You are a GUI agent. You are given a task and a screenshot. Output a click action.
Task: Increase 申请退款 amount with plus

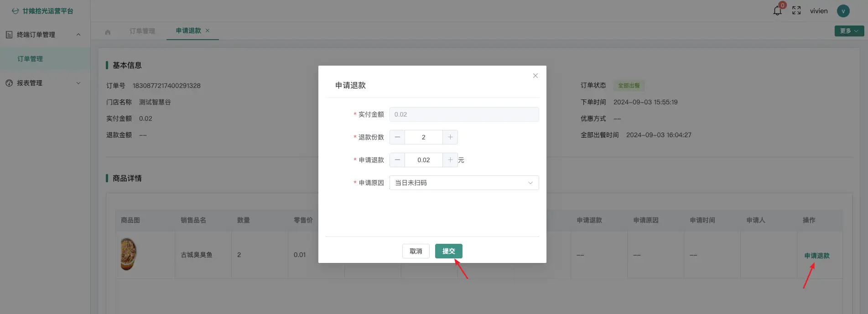coord(450,160)
